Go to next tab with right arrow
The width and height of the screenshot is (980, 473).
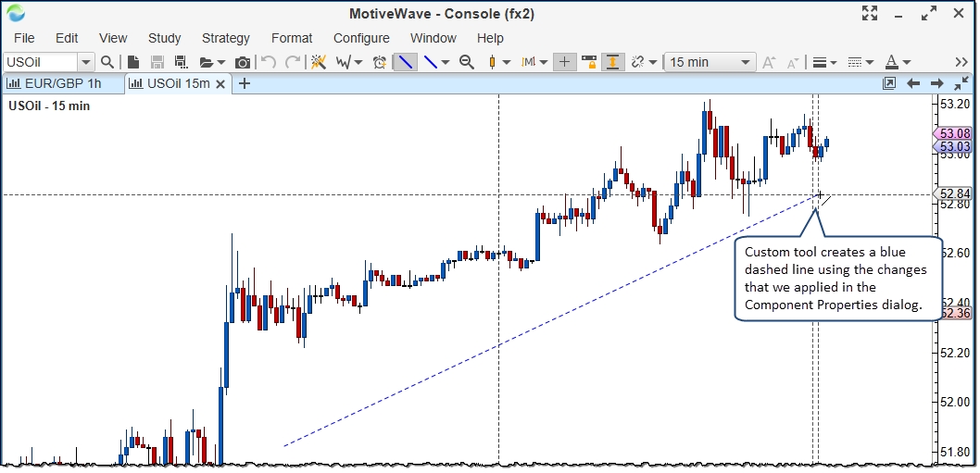(936, 83)
